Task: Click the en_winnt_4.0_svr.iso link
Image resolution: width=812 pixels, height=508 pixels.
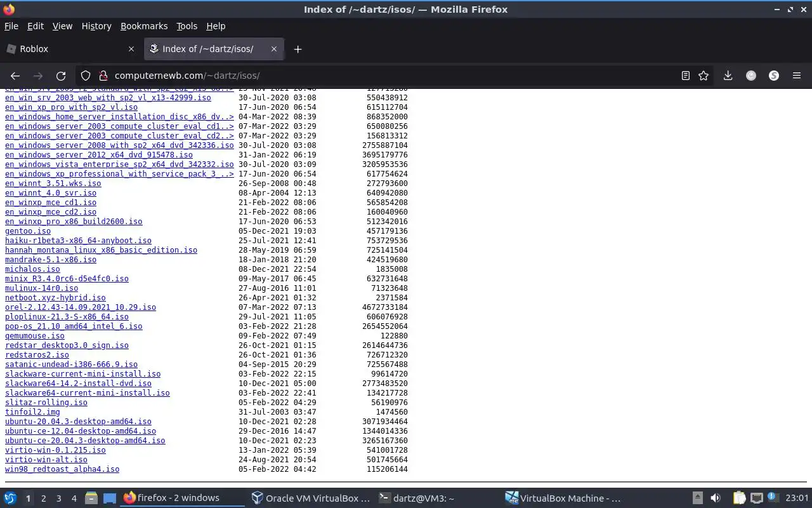Action: click(51, 193)
